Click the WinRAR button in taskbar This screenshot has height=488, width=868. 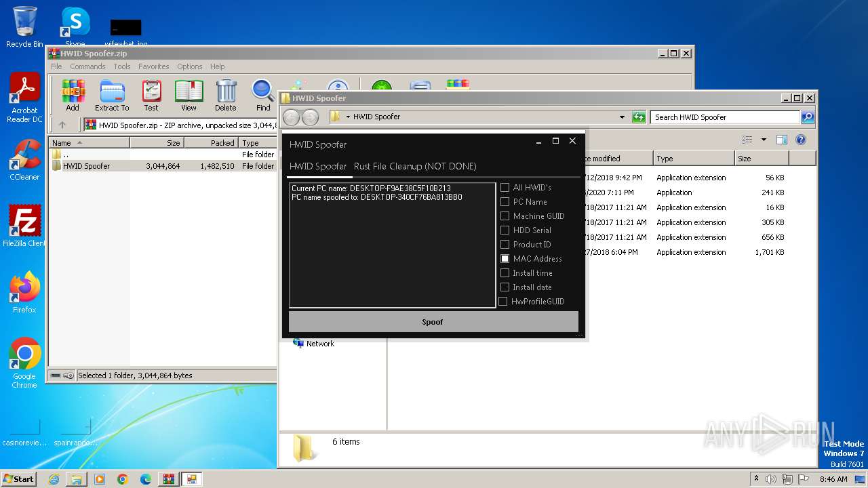point(168,479)
